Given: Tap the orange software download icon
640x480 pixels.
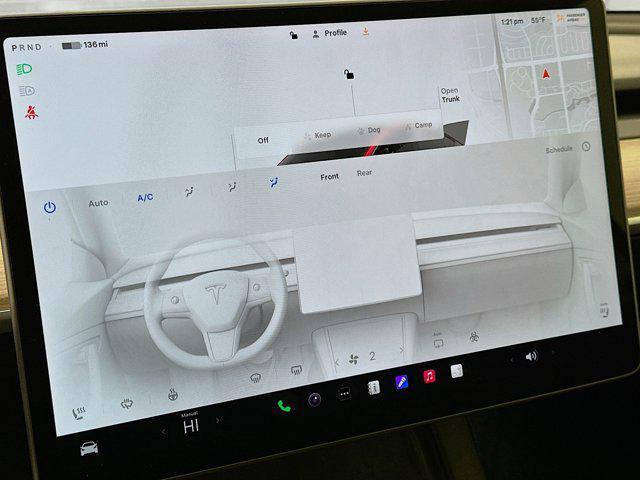Looking at the screenshot, I should click(366, 32).
